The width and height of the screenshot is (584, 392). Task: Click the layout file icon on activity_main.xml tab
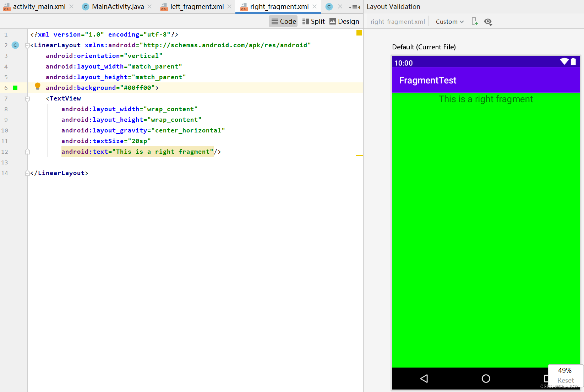7,6
